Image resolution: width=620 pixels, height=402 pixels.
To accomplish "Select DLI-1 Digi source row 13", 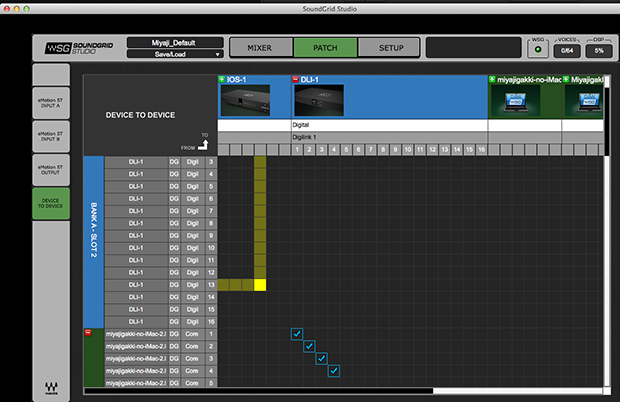I will coord(161,285).
